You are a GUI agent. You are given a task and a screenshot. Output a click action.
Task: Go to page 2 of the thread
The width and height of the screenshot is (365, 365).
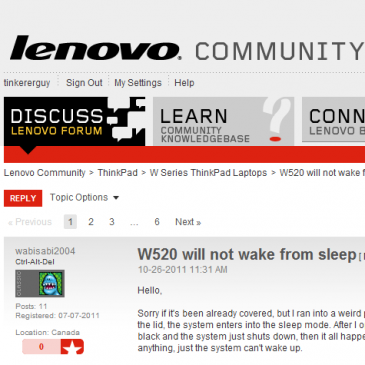[x=91, y=222]
